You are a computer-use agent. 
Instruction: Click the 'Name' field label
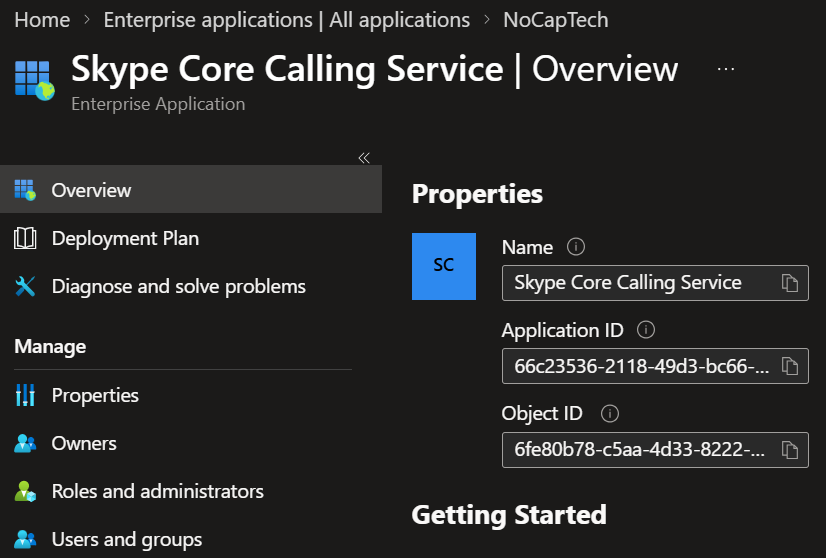[527, 247]
